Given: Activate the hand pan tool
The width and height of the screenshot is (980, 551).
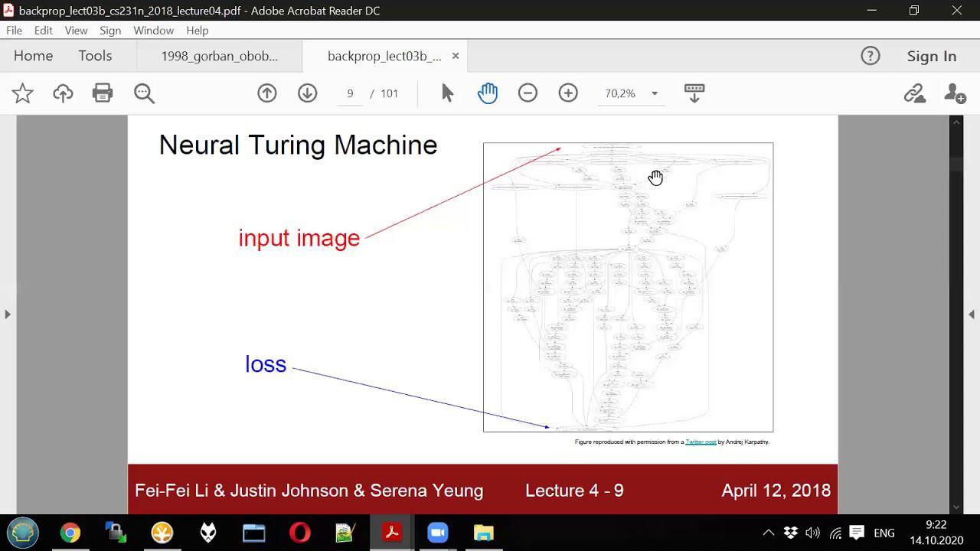Looking at the screenshot, I should [x=488, y=93].
